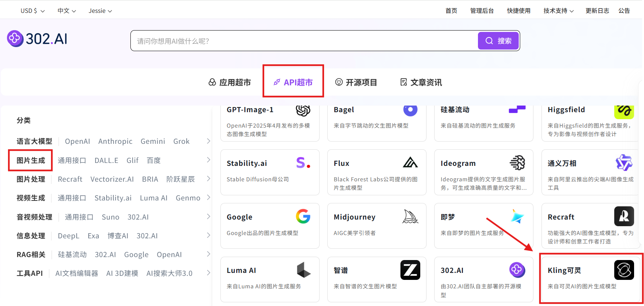Open the Midjourney card title
This screenshot has height=306, width=644.
pyautogui.click(x=355, y=217)
